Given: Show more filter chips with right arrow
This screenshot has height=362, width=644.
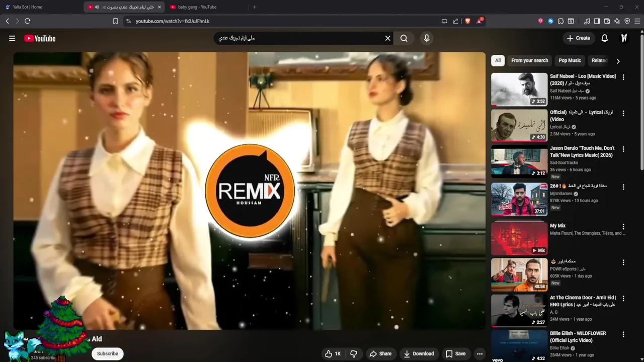Looking at the screenshot, I should [618, 61].
